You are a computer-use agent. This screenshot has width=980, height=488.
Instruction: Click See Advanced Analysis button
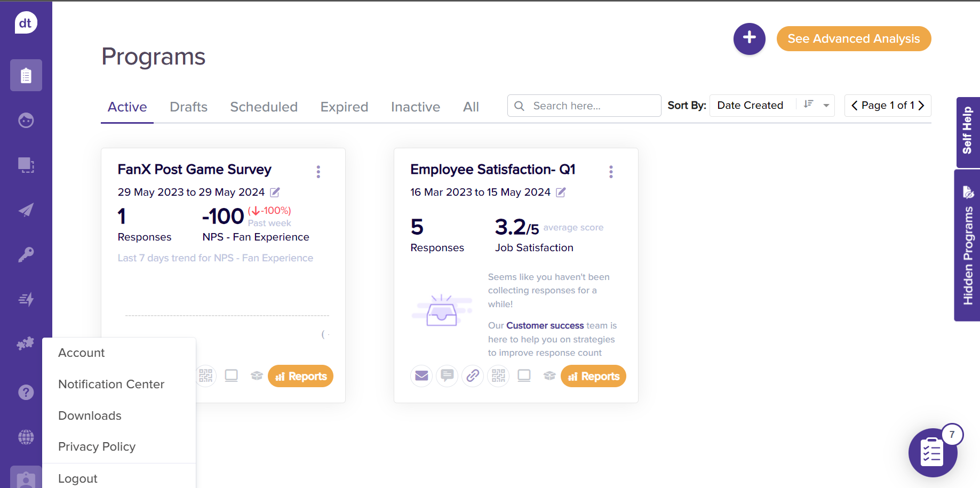point(854,39)
